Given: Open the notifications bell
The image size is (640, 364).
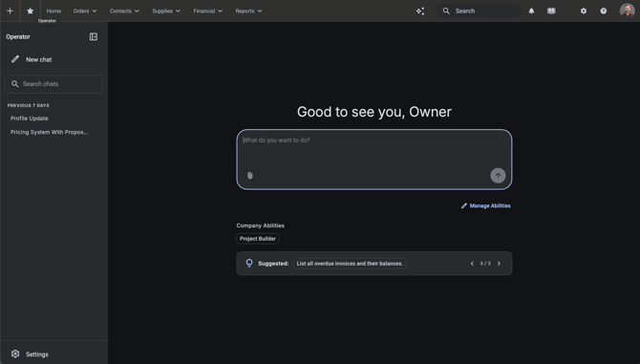Looking at the screenshot, I should (531, 11).
